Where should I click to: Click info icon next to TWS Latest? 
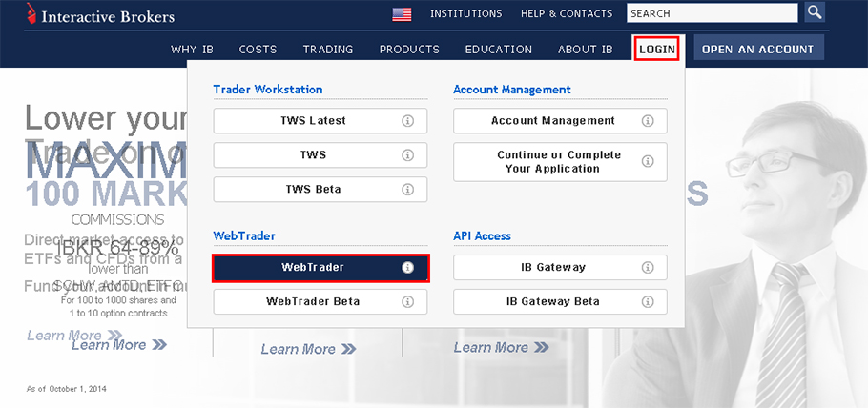[x=408, y=121]
